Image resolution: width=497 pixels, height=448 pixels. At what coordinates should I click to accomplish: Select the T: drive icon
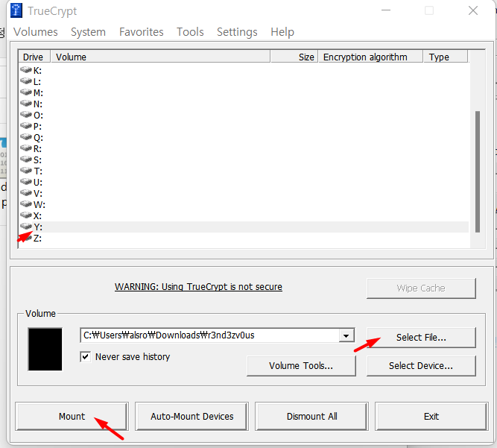click(26, 171)
